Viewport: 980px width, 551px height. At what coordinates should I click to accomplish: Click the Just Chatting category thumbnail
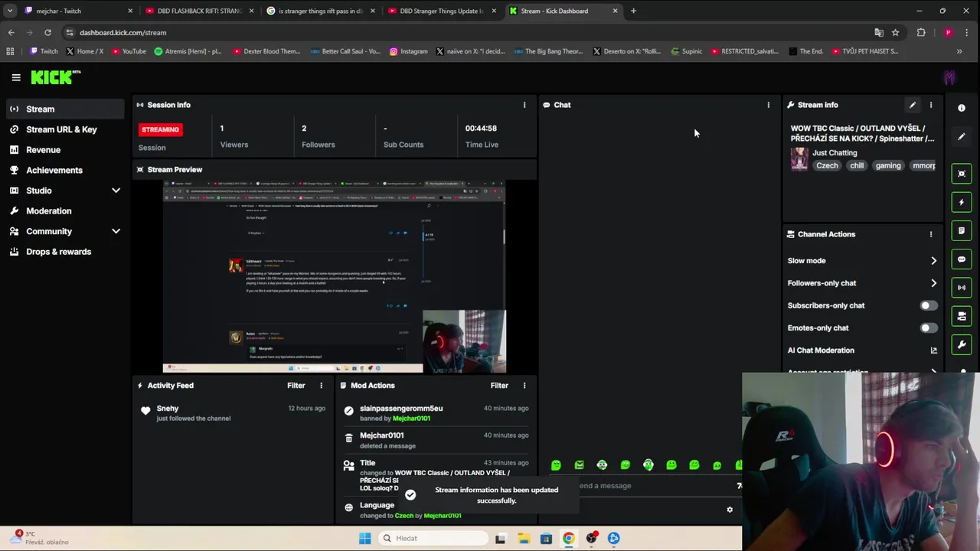coord(799,158)
